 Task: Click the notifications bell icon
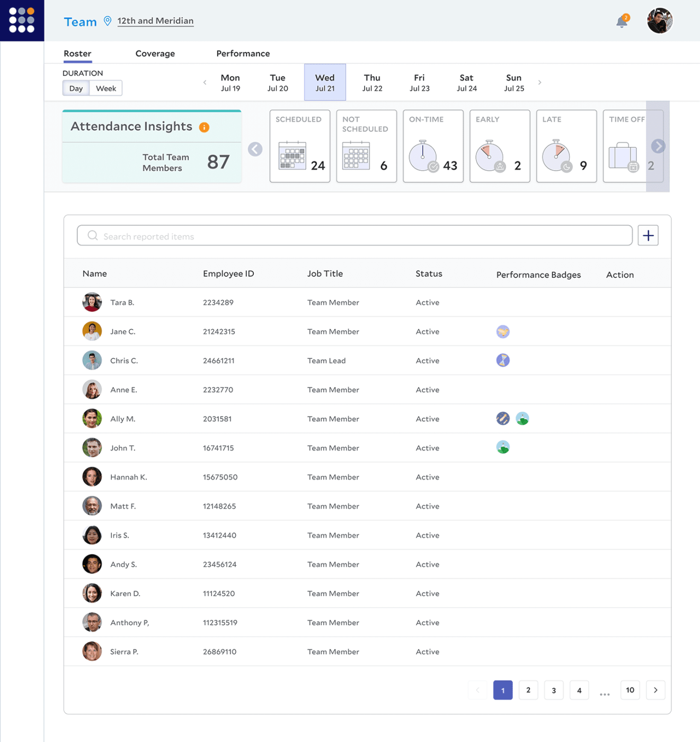pyautogui.click(x=621, y=20)
